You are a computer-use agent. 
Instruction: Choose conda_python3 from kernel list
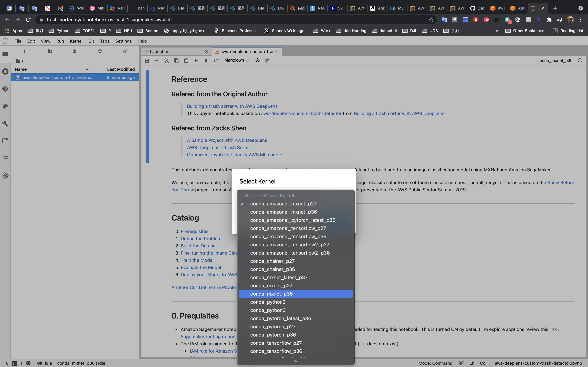[268, 310]
